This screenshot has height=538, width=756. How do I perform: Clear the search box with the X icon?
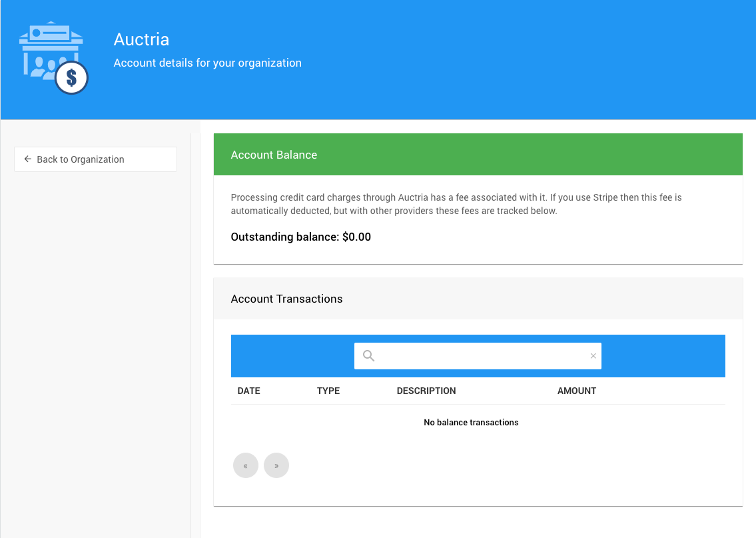pos(593,356)
